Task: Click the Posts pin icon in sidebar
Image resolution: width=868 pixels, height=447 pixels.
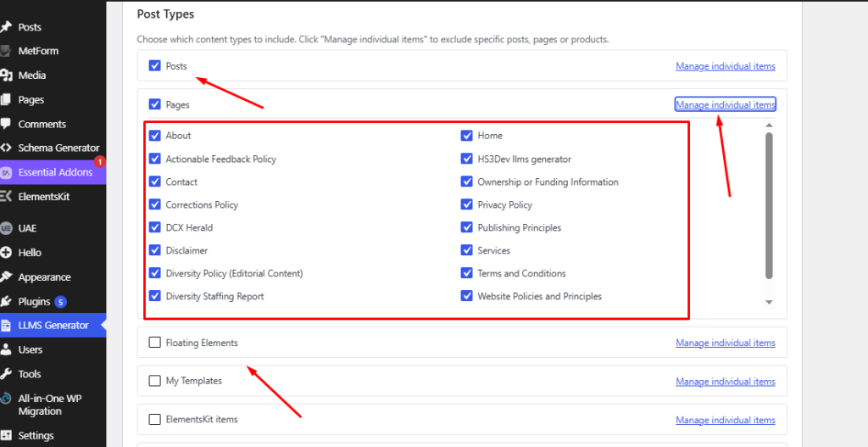Action: click(x=6, y=26)
